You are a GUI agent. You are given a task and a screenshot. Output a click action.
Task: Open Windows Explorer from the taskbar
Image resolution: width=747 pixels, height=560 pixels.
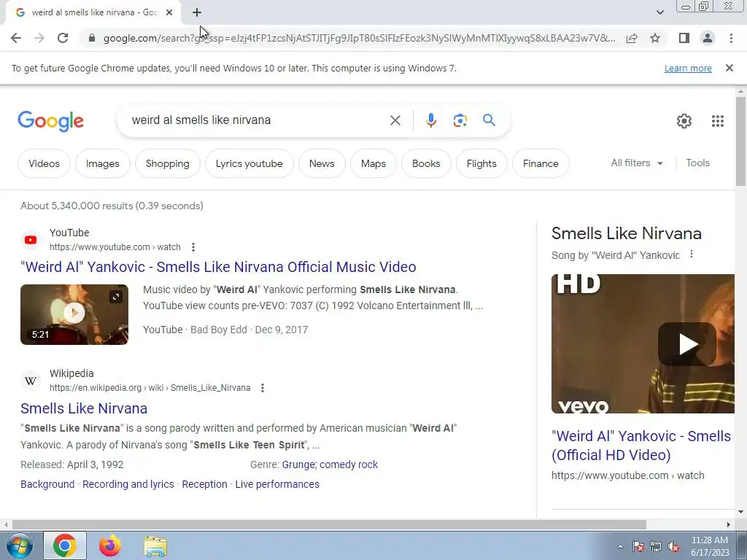click(x=155, y=546)
